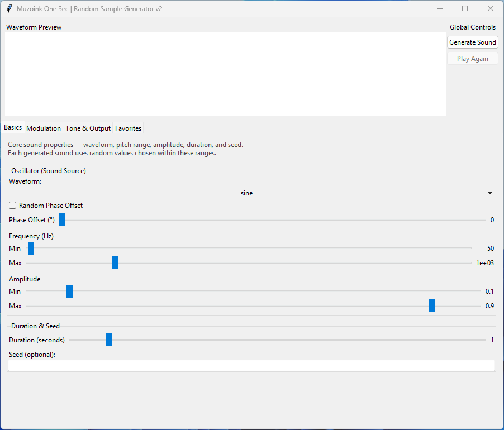Open the Modulation tab
The width and height of the screenshot is (504, 430).
(x=44, y=128)
